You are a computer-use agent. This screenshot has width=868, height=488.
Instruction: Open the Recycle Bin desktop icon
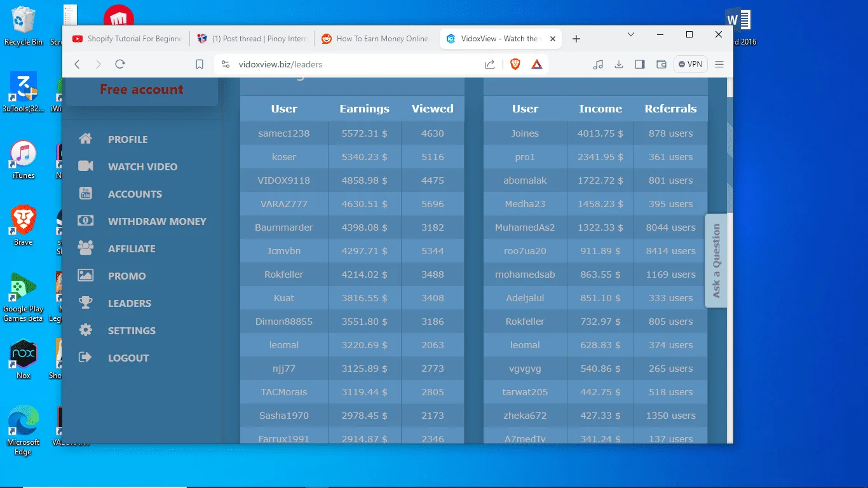point(24,27)
